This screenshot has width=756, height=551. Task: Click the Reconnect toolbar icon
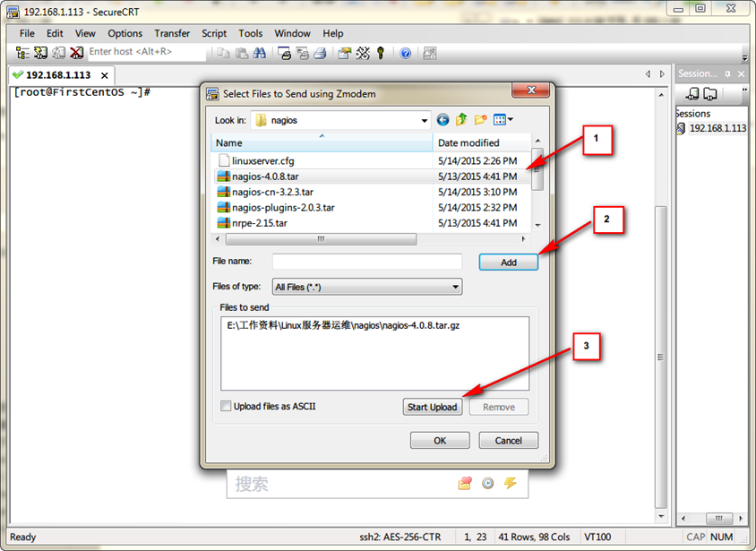(58, 53)
